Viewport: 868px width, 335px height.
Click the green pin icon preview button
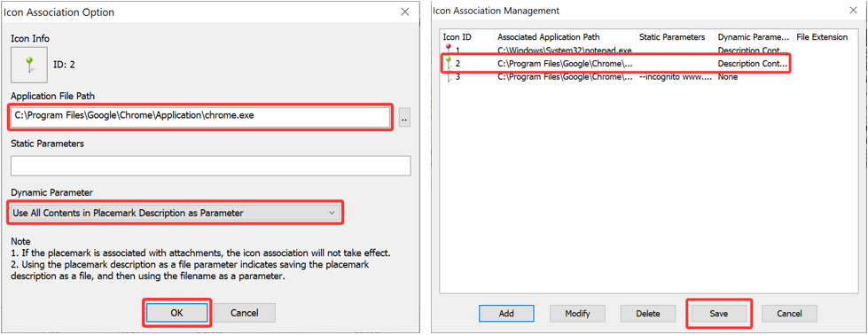(29, 65)
